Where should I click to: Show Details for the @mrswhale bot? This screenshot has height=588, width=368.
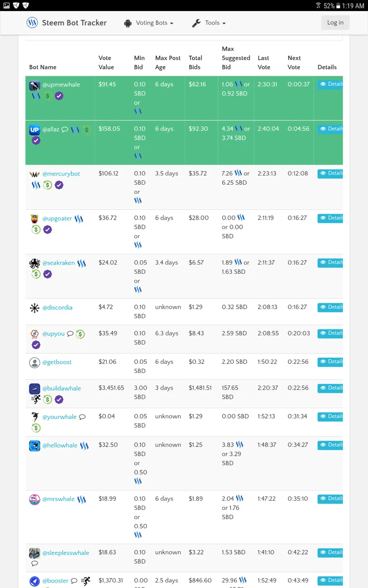[330, 499]
